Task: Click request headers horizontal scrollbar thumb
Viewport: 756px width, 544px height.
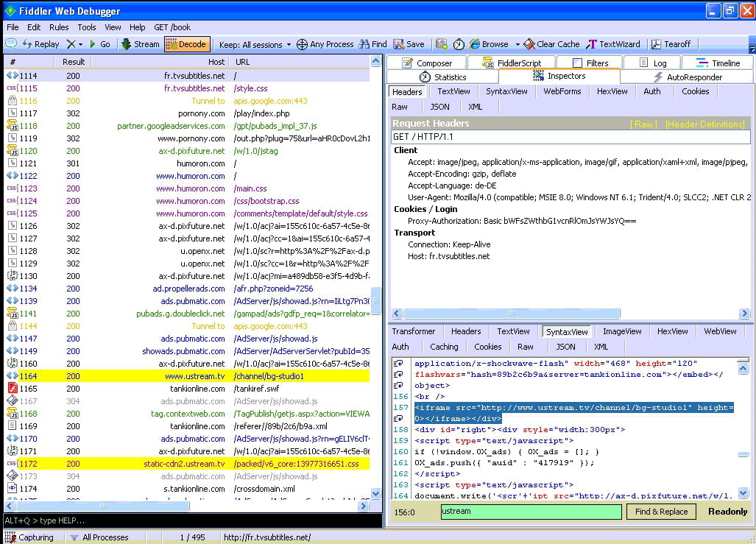Action: [x=512, y=314]
